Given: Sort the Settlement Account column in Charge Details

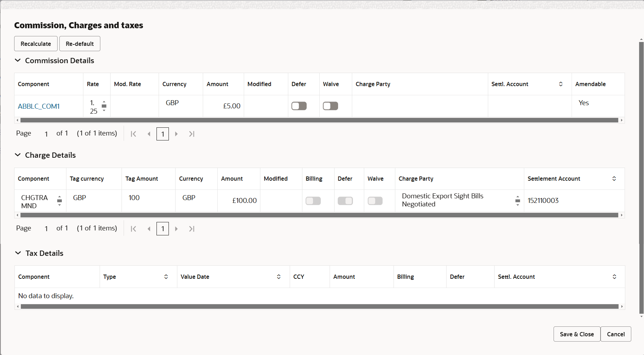Looking at the screenshot, I should coord(615,179).
